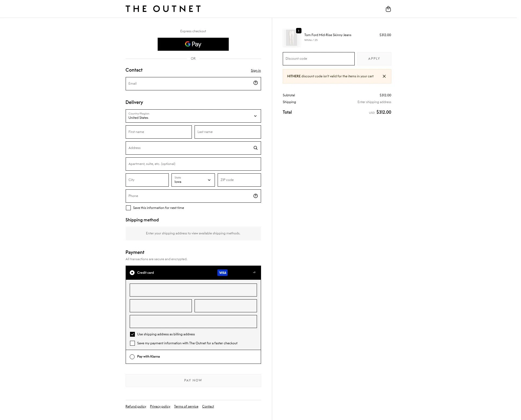Viewport: 521px width, 420px height.
Task: Click the Tom Ford jeans product thumbnail
Action: coord(291,38)
